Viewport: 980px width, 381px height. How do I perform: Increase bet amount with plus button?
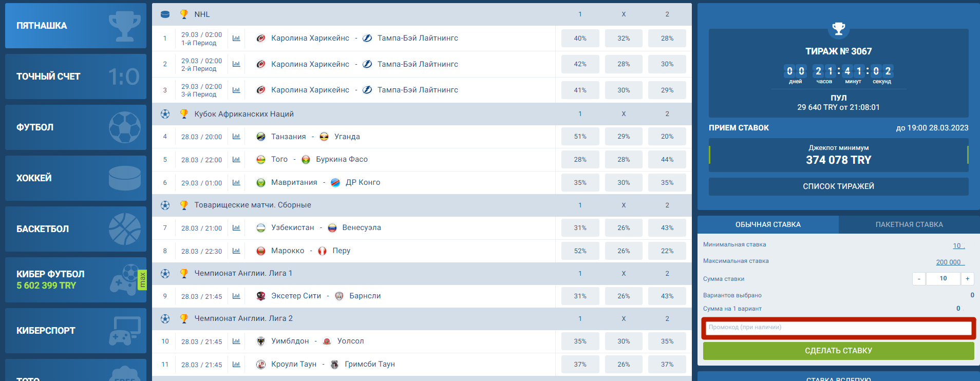(x=967, y=279)
